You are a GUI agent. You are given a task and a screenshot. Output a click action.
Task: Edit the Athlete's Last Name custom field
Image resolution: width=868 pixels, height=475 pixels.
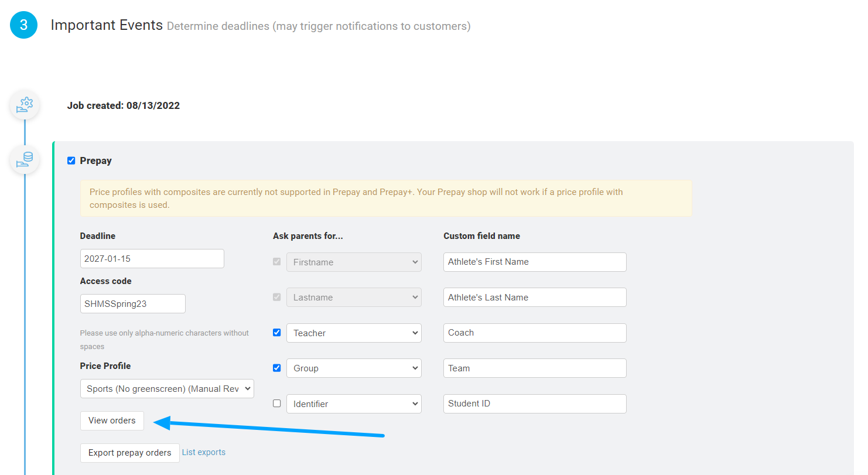[x=535, y=297]
